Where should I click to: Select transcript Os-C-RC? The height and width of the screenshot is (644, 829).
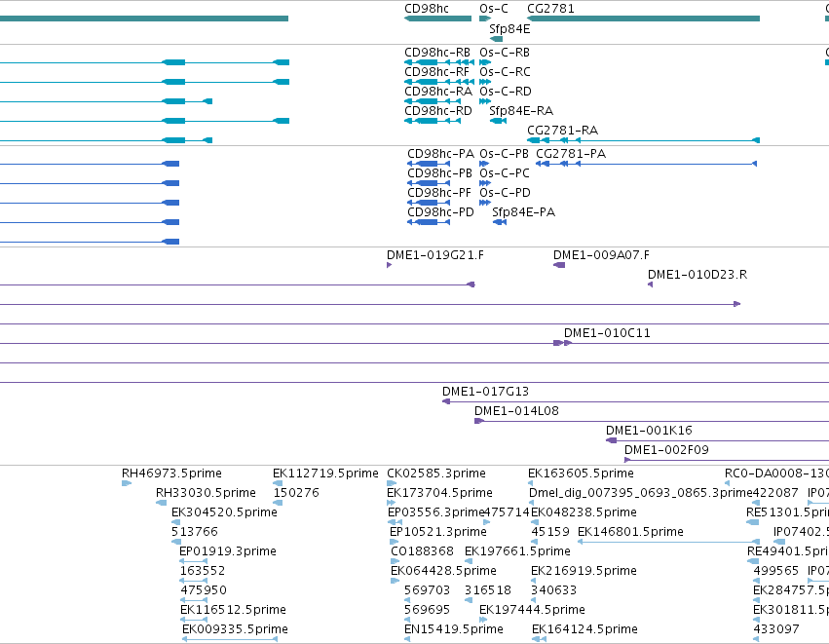pyautogui.click(x=485, y=82)
